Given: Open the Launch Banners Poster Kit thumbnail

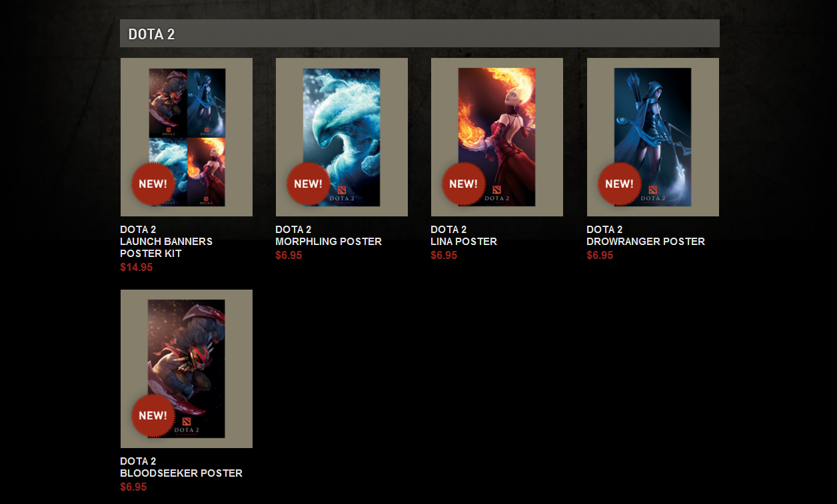Looking at the screenshot, I should tap(187, 137).
